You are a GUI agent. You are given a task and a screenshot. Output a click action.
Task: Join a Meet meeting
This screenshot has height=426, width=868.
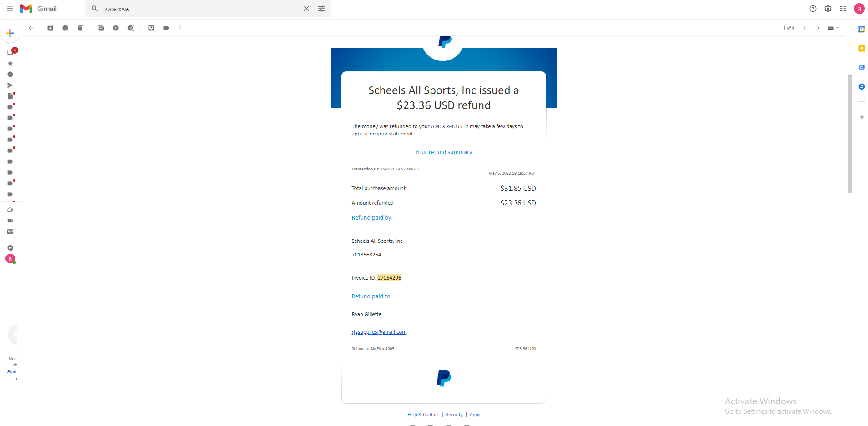(10, 221)
